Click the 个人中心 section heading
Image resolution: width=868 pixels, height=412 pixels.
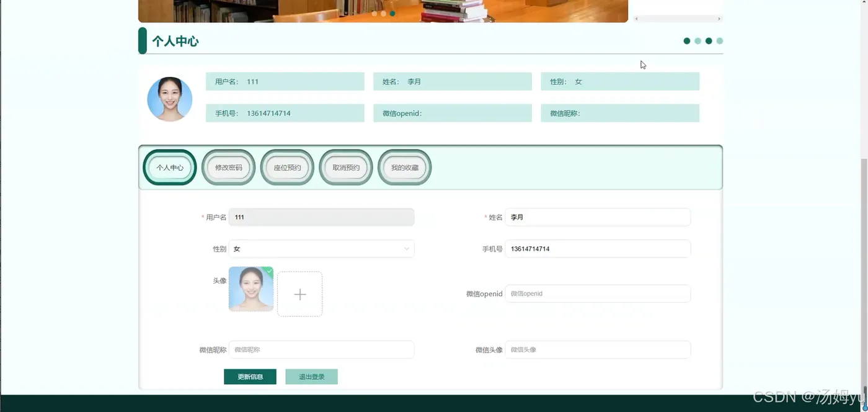click(175, 42)
